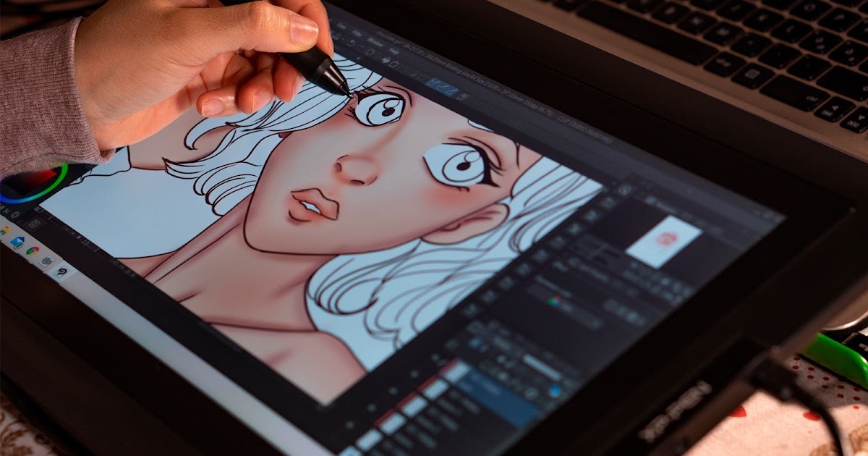Click the rectangular icon below the color wheel
The image size is (868, 456).
34,224
